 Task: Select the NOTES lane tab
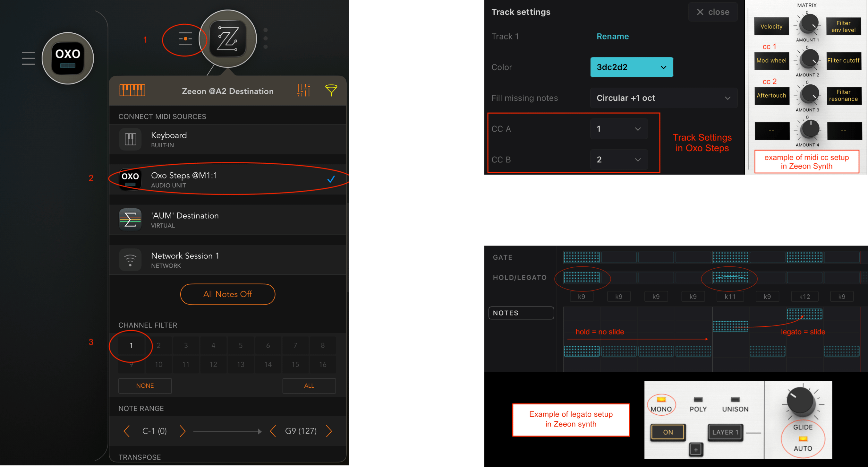pyautogui.click(x=521, y=313)
